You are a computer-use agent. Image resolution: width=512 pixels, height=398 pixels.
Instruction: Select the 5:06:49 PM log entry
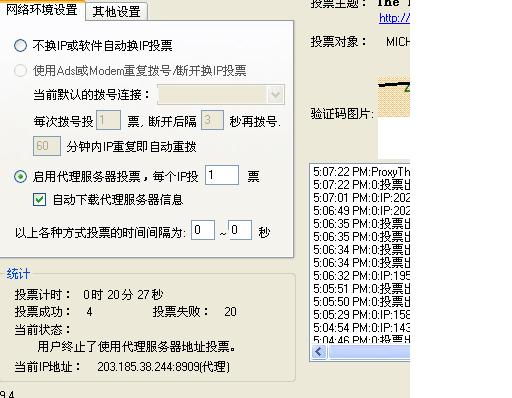coord(361,211)
